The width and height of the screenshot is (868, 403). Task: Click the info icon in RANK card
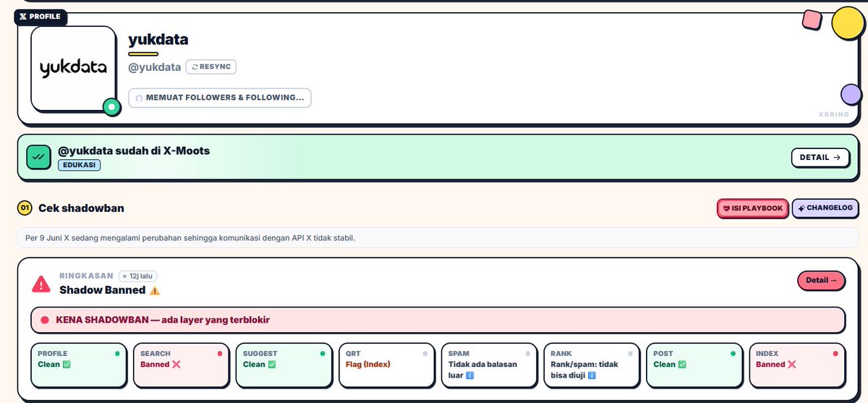point(592,376)
